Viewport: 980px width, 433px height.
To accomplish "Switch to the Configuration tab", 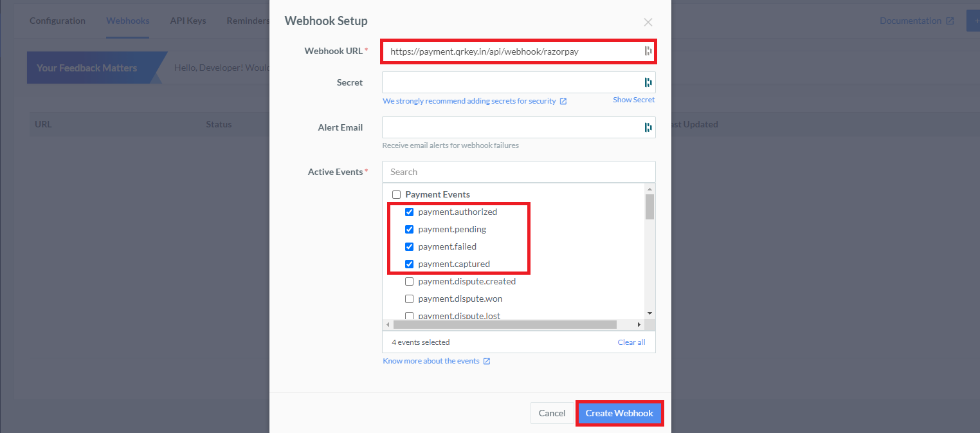I will click(x=57, y=21).
